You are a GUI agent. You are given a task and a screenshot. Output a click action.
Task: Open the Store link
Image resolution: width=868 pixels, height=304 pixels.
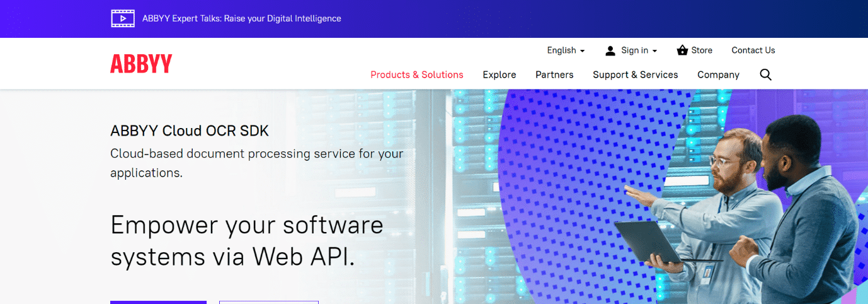[x=702, y=50]
